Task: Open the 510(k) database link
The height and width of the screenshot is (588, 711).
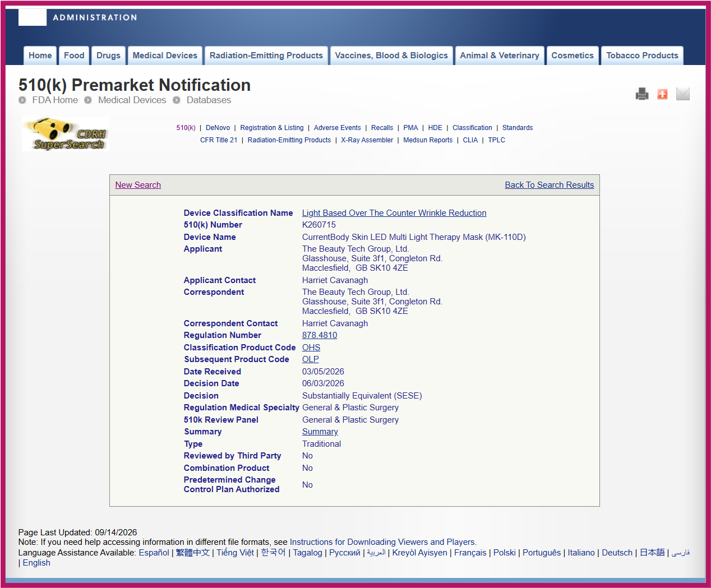Action: coord(186,128)
